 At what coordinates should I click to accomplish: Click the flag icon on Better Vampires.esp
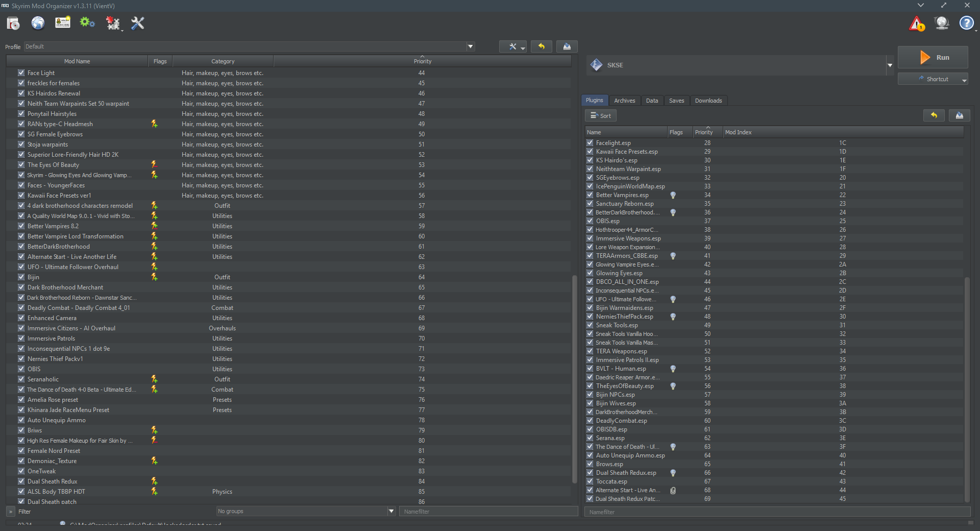[x=673, y=195]
